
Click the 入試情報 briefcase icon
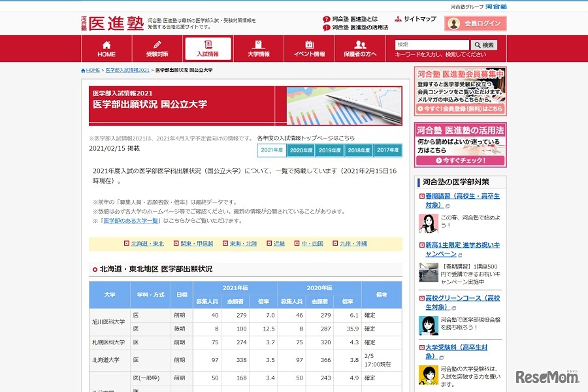point(208,44)
